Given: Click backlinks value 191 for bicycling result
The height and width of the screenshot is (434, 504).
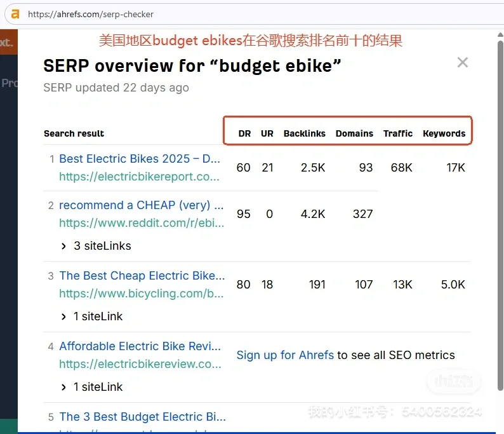Looking at the screenshot, I should (x=317, y=285).
